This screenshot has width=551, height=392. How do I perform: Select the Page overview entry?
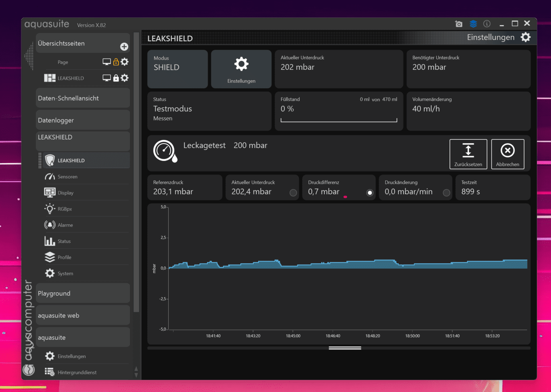(63, 62)
